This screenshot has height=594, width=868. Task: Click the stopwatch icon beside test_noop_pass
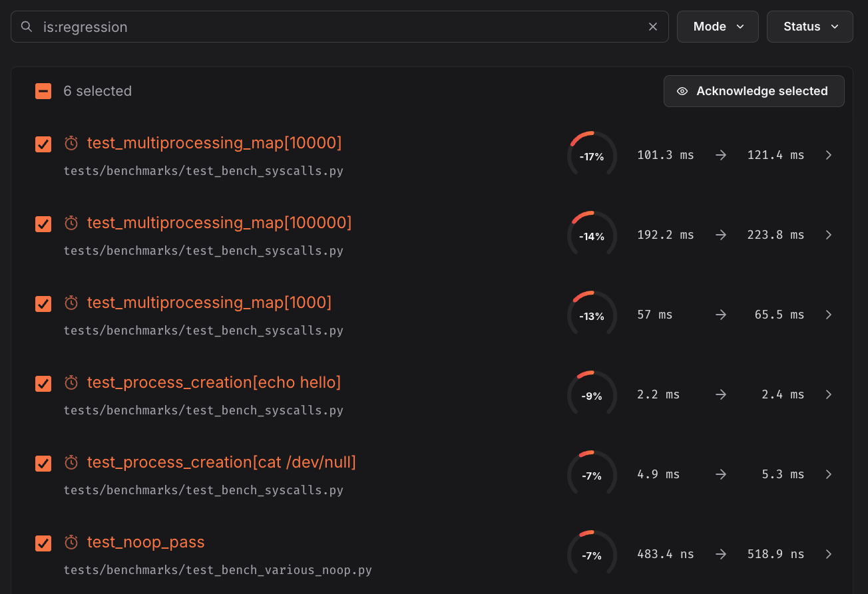pos(71,541)
